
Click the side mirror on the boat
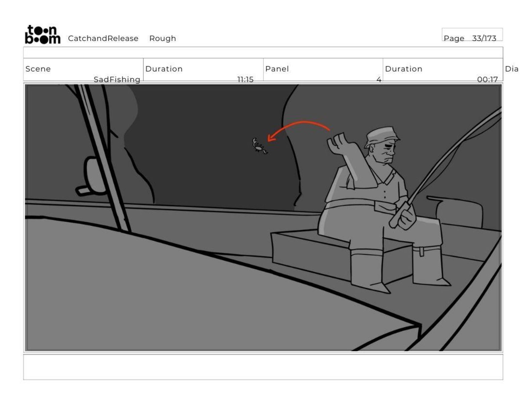(x=91, y=176)
